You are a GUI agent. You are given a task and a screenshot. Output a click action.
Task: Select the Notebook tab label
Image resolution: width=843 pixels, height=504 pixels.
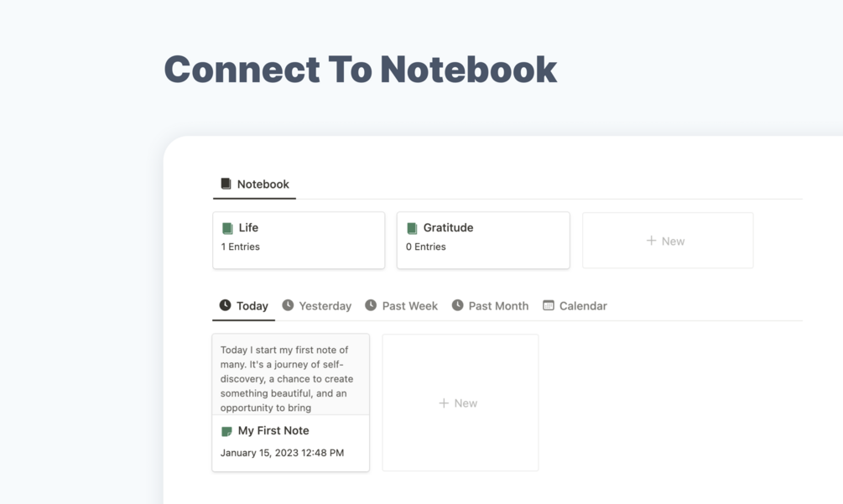point(263,184)
